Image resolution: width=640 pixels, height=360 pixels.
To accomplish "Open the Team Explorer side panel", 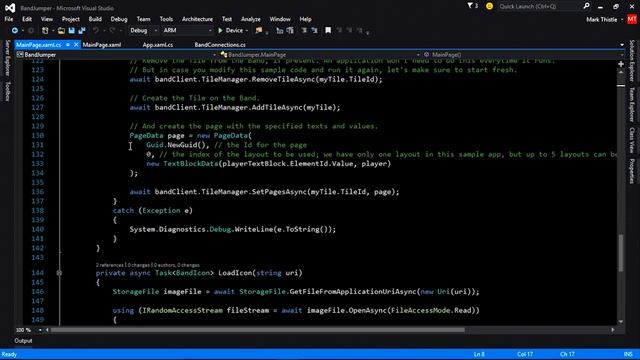I will click(632, 104).
